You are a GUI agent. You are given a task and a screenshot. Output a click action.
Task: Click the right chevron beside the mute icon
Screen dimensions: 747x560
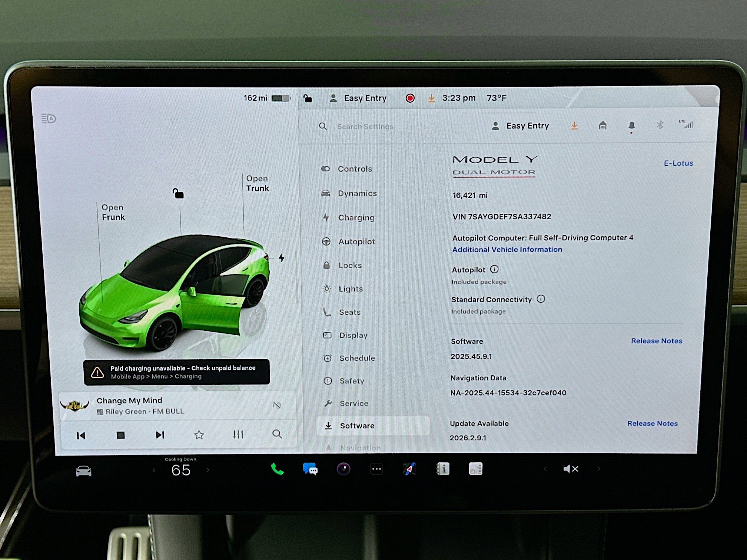click(599, 469)
